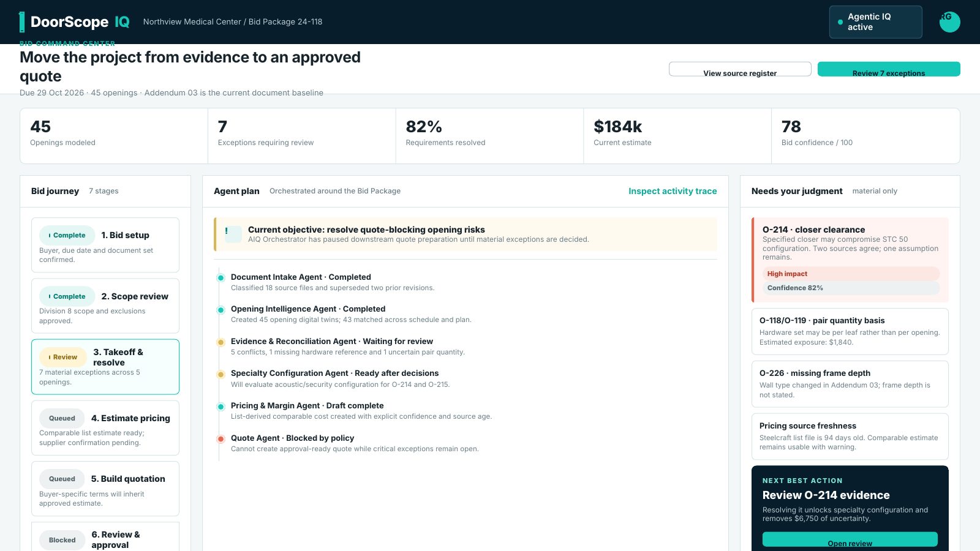Select the High impact red tag
The height and width of the screenshot is (551, 980).
point(851,274)
